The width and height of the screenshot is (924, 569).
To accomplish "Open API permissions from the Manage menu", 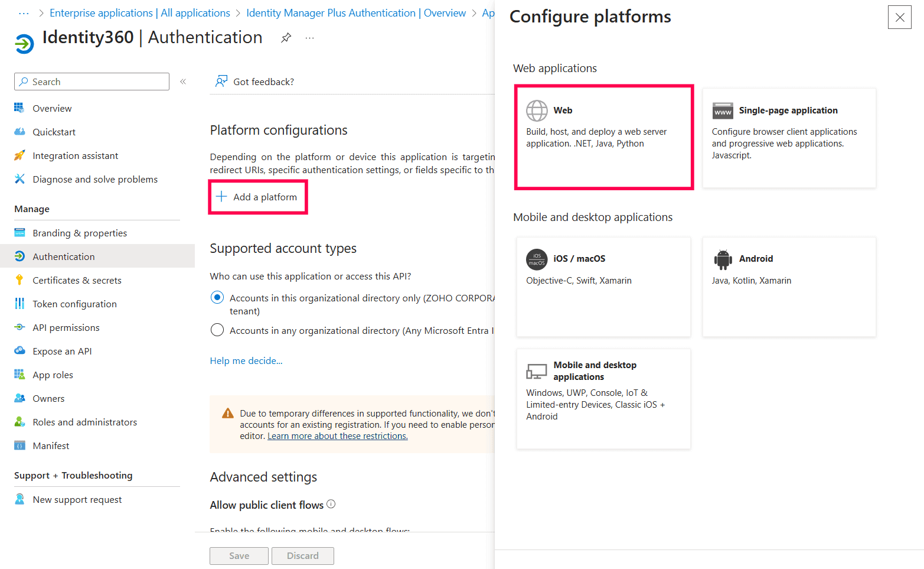I will click(66, 327).
